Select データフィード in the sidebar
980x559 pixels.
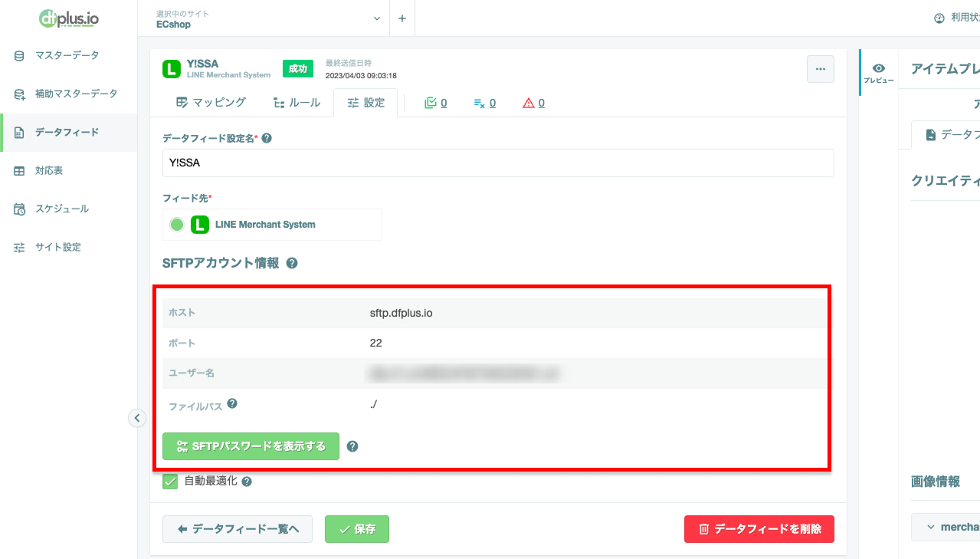click(68, 132)
